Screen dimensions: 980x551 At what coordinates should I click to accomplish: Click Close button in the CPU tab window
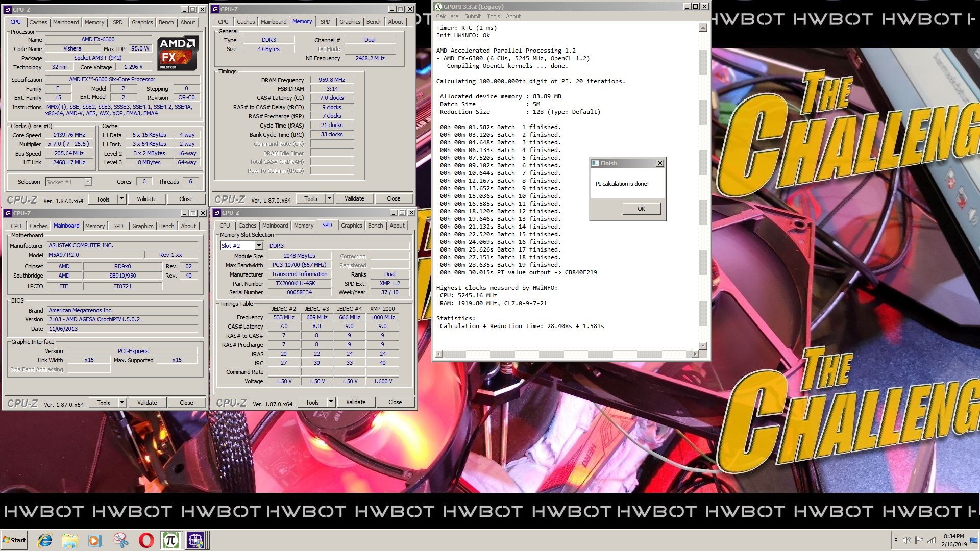click(x=186, y=199)
